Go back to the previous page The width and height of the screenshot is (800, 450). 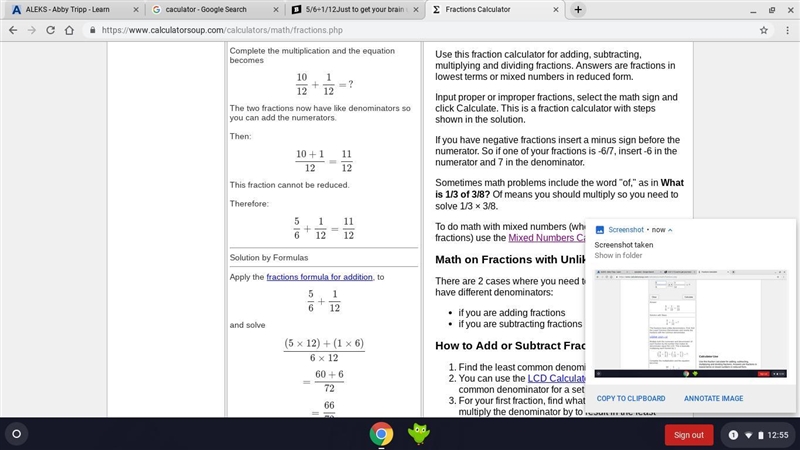point(13,30)
